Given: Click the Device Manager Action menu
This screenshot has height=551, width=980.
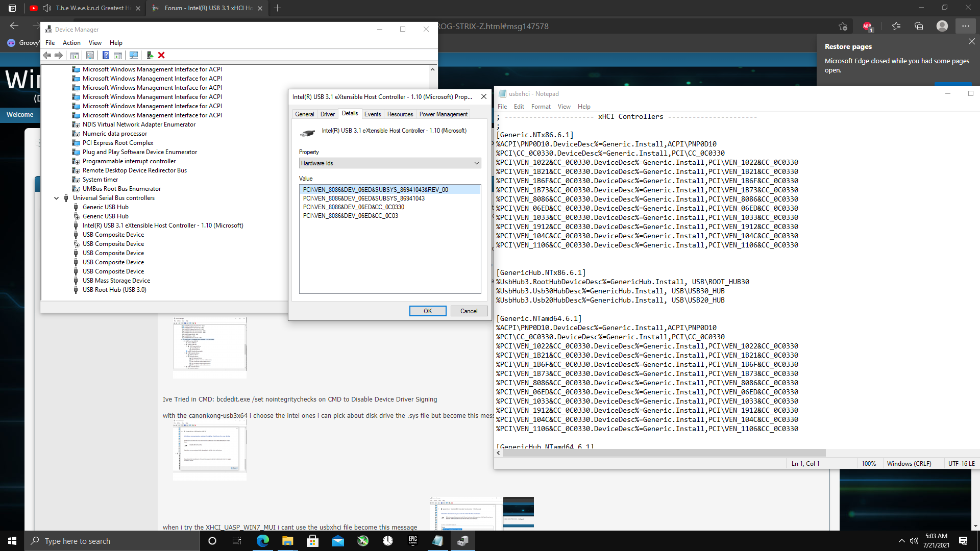Looking at the screenshot, I should 71,42.
